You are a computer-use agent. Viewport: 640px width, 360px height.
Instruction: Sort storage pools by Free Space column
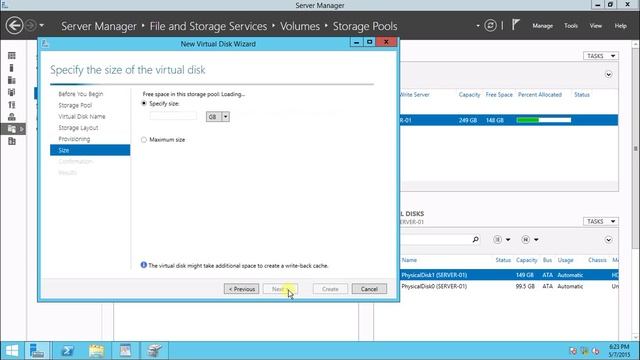tap(499, 95)
